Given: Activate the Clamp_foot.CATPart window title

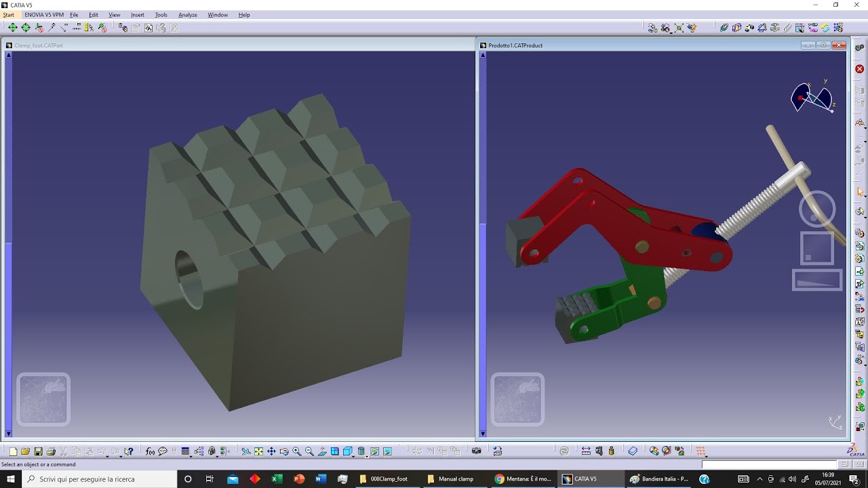Looking at the screenshot, I should 39,45.
